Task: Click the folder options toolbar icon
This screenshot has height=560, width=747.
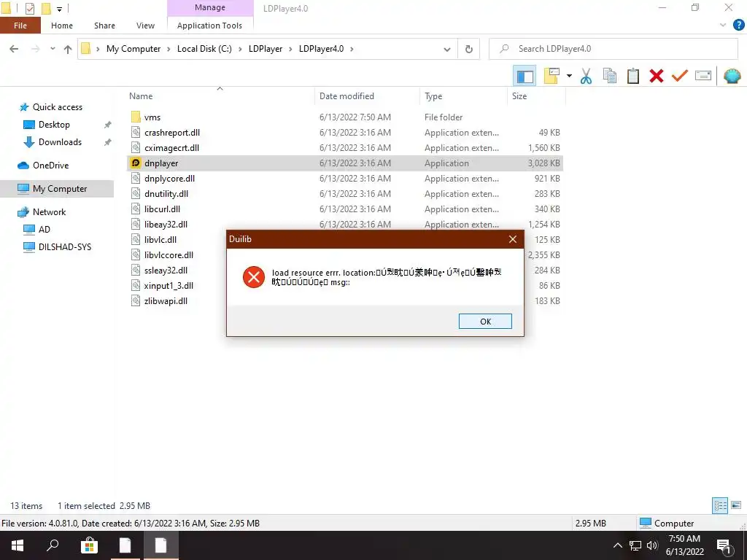Action: (x=551, y=76)
